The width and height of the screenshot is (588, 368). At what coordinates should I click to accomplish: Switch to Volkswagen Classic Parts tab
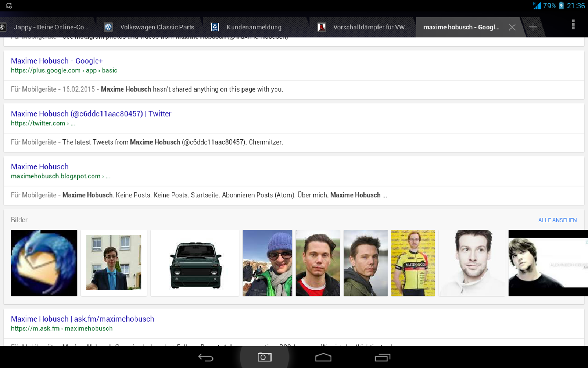pyautogui.click(x=157, y=27)
